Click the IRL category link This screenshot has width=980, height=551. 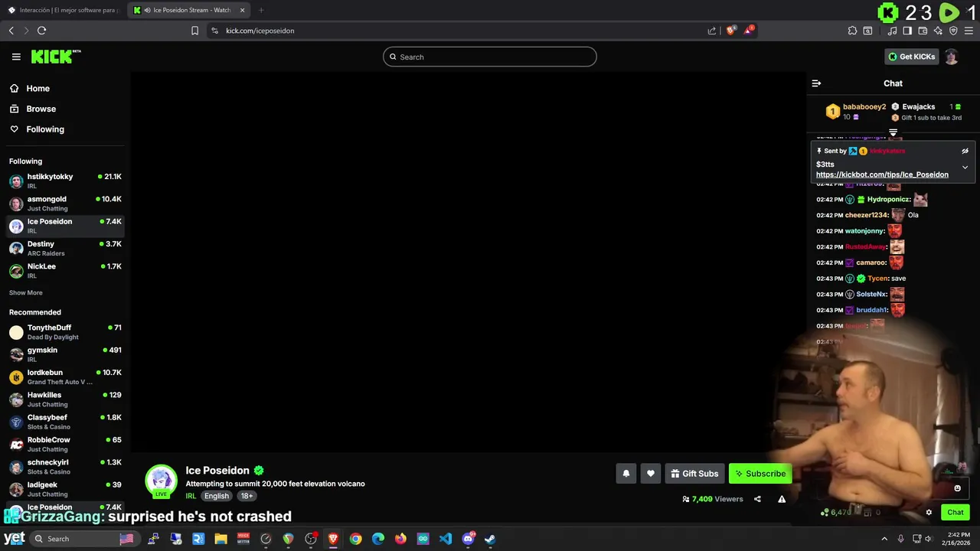click(x=191, y=496)
